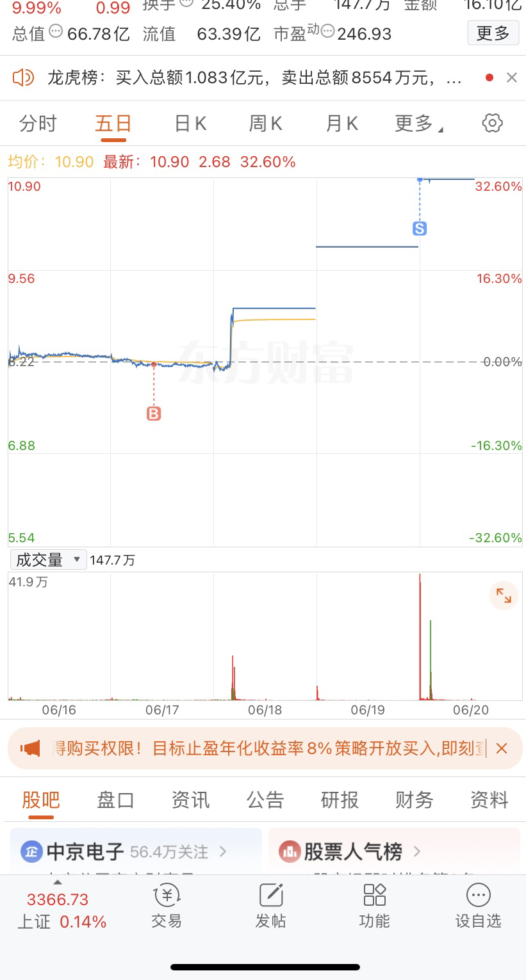Open the chart settings gear icon

[x=492, y=123]
